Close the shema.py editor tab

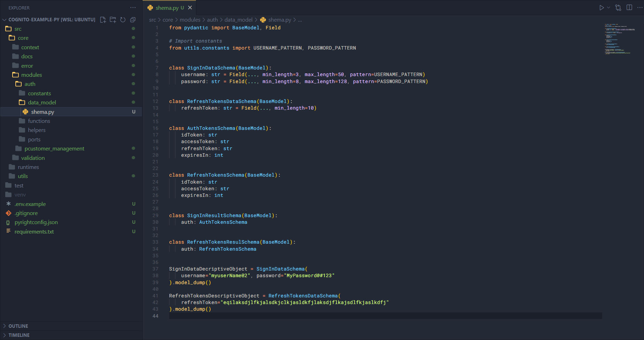(x=190, y=8)
